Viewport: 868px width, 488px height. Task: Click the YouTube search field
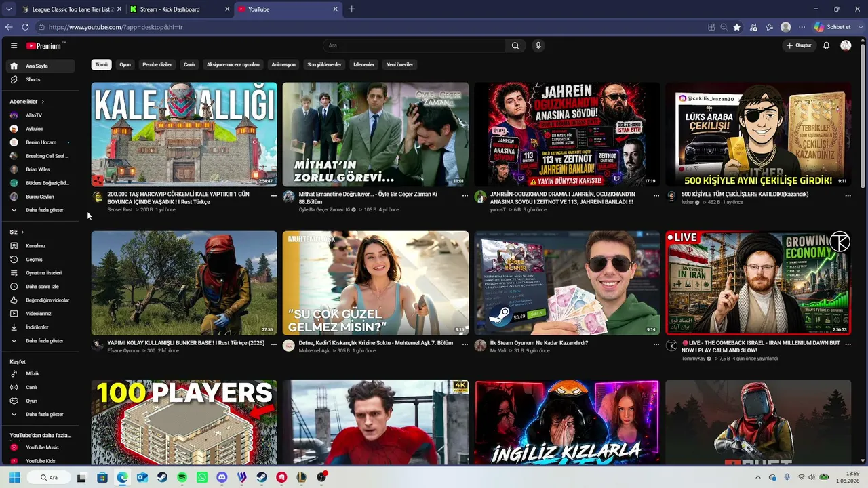(x=414, y=45)
